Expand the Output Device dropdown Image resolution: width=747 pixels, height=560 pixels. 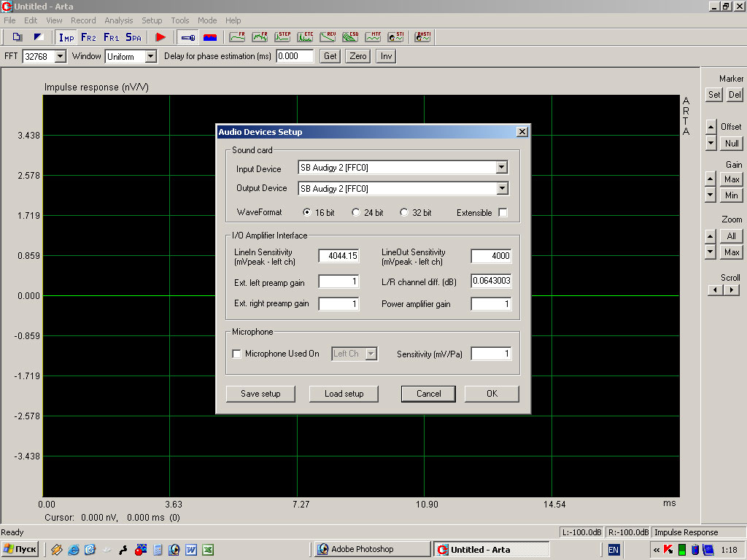click(501, 188)
